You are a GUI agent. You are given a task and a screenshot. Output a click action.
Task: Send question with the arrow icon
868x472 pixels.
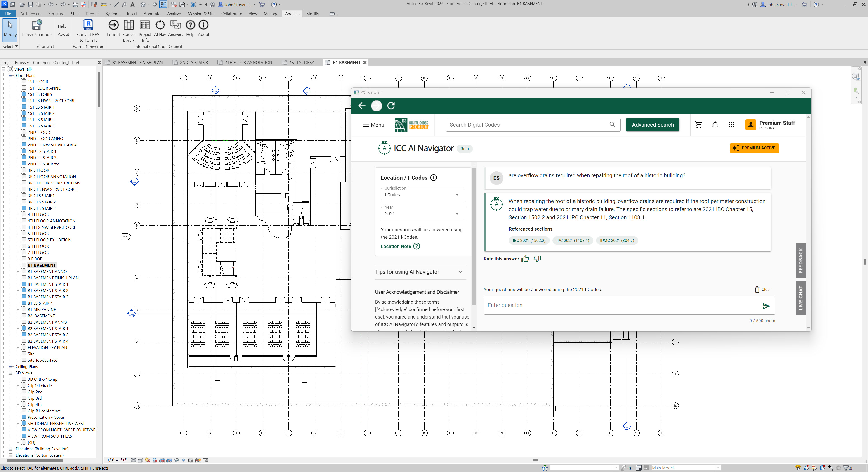[x=766, y=306]
